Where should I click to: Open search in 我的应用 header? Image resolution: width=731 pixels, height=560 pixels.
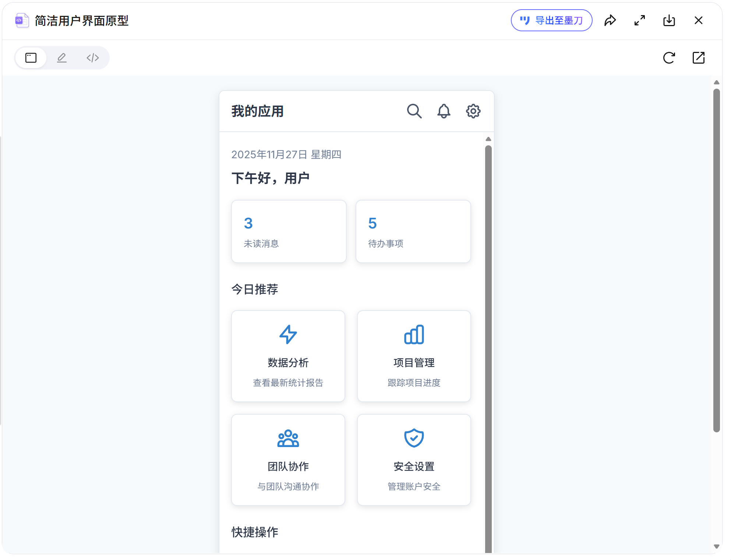[414, 111]
